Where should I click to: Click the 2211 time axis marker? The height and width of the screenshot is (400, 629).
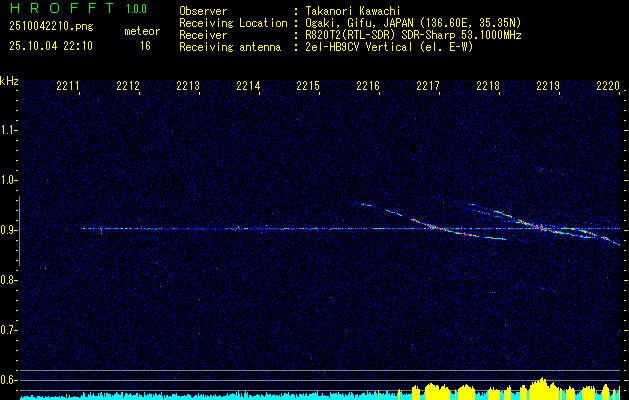click(x=68, y=86)
